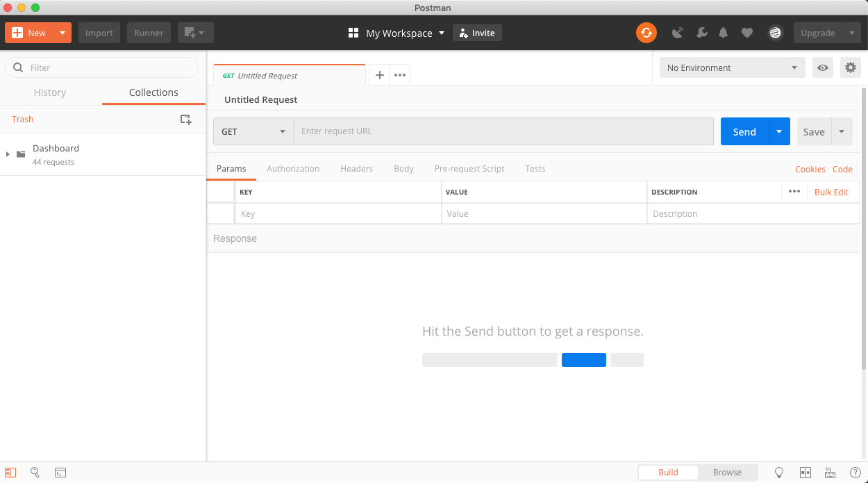Image resolution: width=868 pixels, height=483 pixels.
Task: Open the Find magnifier in status bar
Action: 35,473
